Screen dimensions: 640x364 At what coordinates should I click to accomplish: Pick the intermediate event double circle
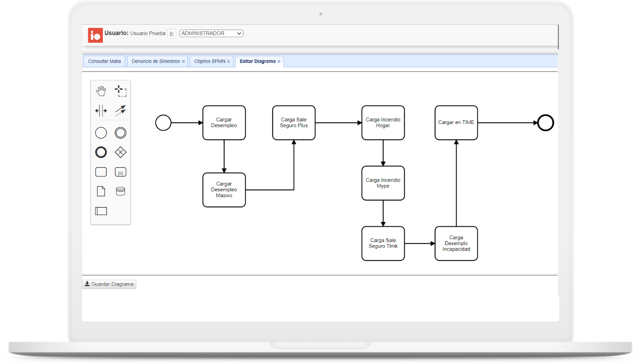pos(121,133)
